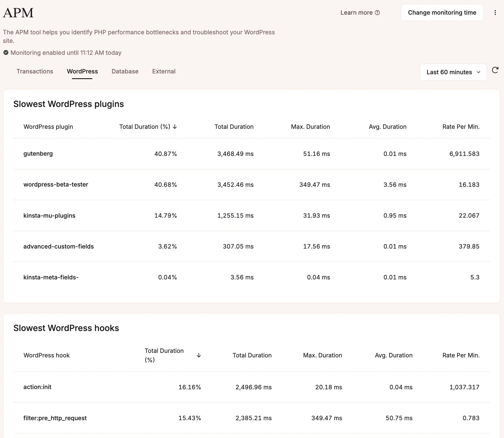This screenshot has width=504, height=438.
Task: Open the External tab
Action: tap(163, 71)
